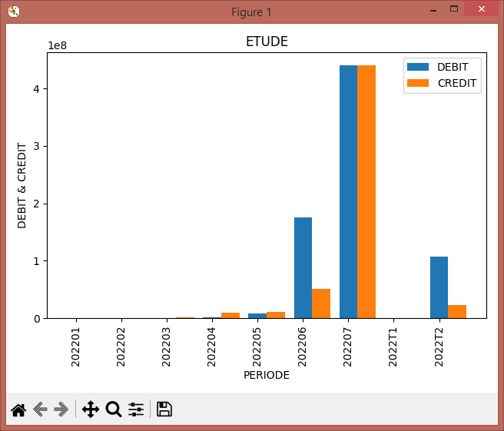Click the PERIODE axis label
Image resolution: width=504 pixels, height=431 pixels.
tap(267, 375)
